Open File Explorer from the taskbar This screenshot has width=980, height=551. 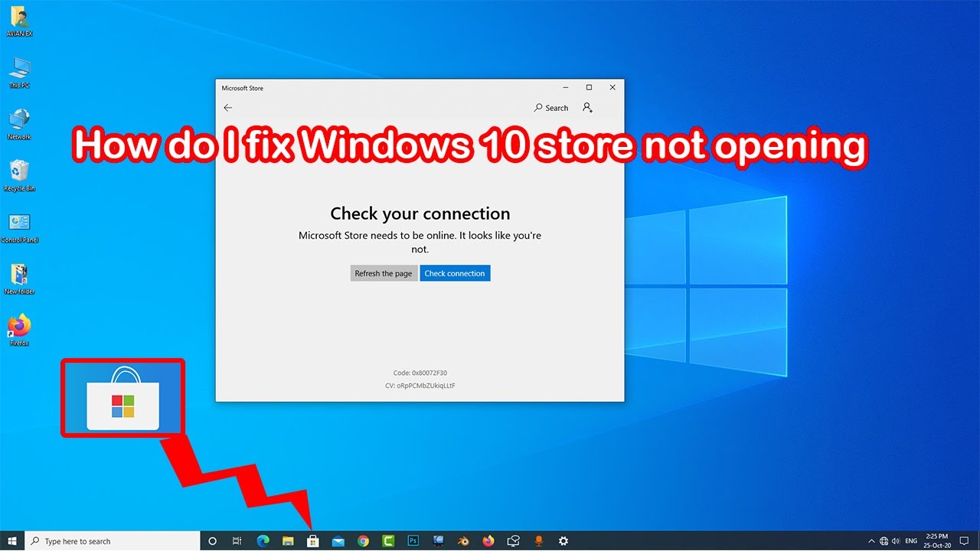288,541
